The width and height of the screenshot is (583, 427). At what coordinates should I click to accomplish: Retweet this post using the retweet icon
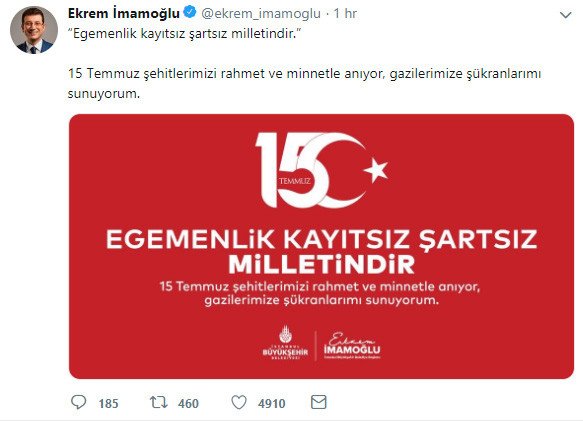click(x=159, y=402)
